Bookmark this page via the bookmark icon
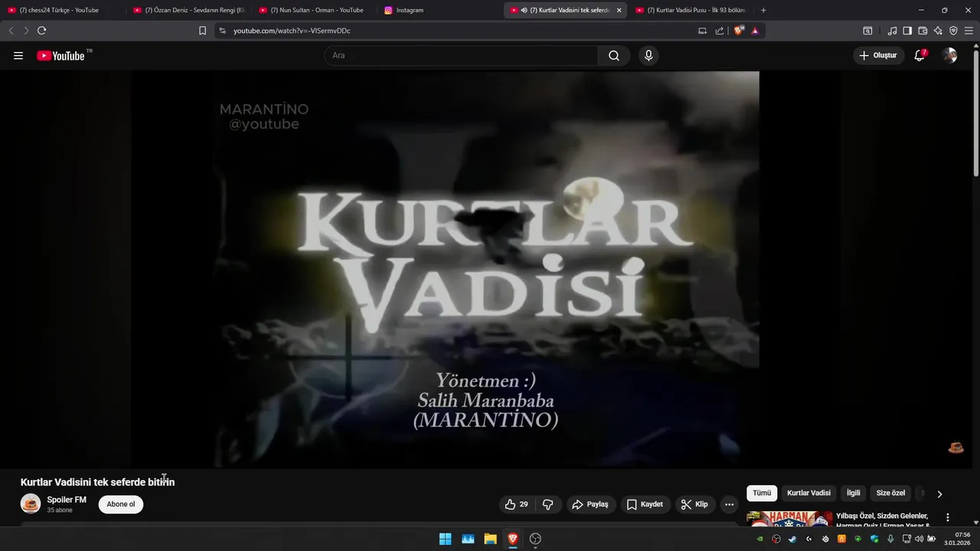Screen dimensions: 980x551 tap(202, 31)
